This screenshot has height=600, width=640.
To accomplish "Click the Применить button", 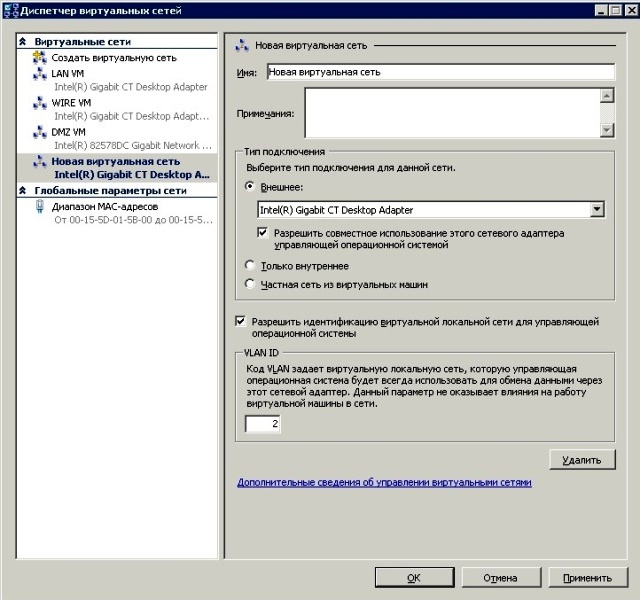I will [588, 578].
